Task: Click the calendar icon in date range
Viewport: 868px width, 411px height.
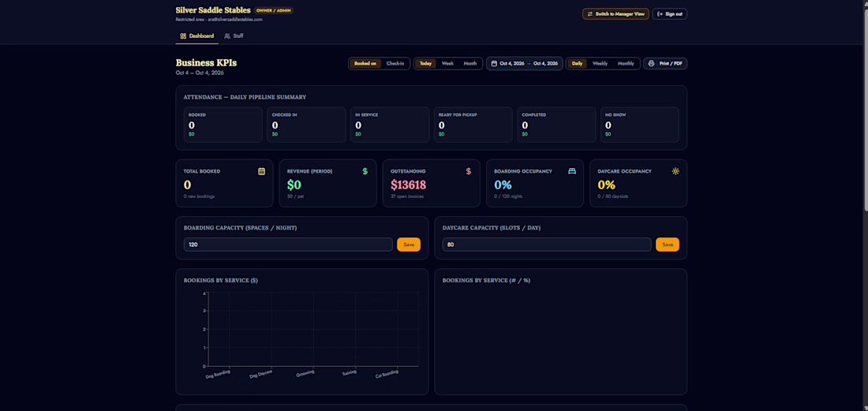Action: point(494,64)
